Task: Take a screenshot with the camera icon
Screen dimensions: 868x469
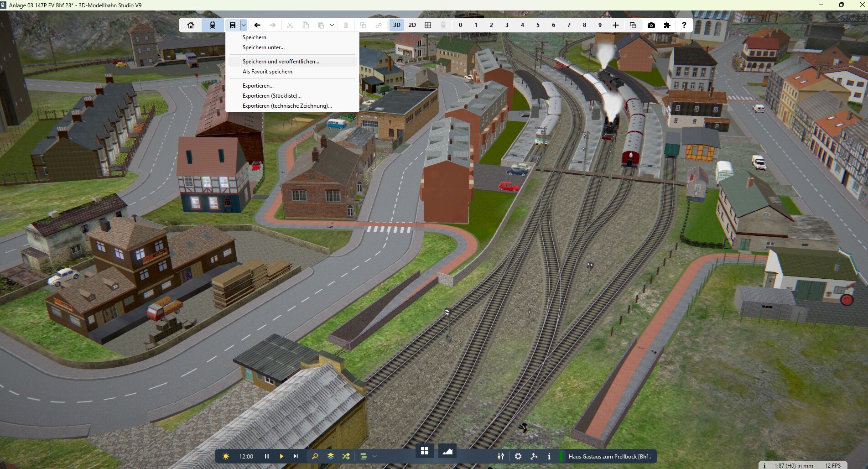Action: (651, 25)
